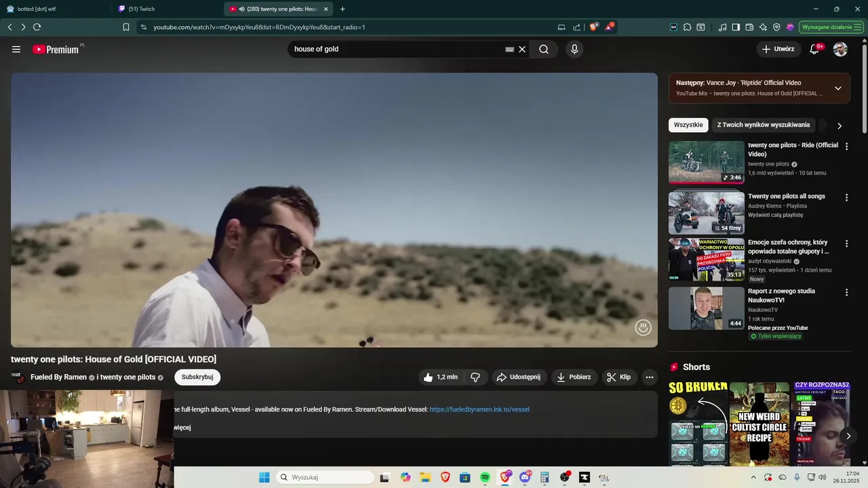Viewport: 868px width, 488px height.
Task: Open the Brave playlist music note icon
Action: click(x=722, y=27)
